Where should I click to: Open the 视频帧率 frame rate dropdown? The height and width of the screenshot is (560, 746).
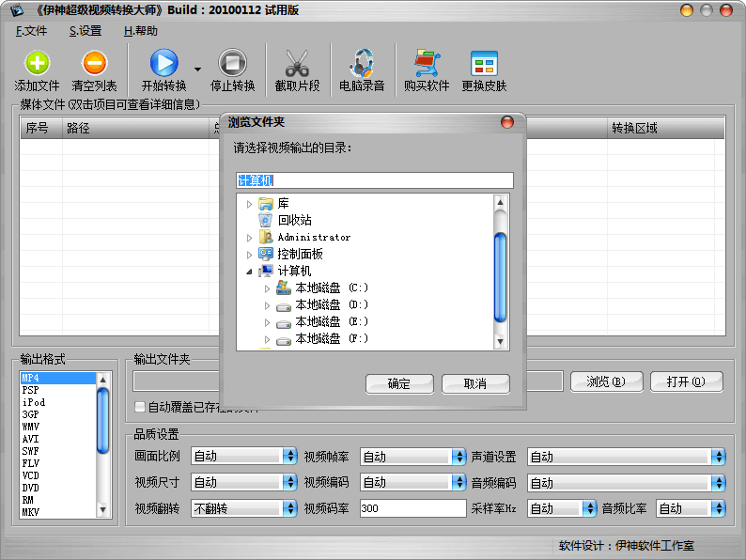click(413, 457)
